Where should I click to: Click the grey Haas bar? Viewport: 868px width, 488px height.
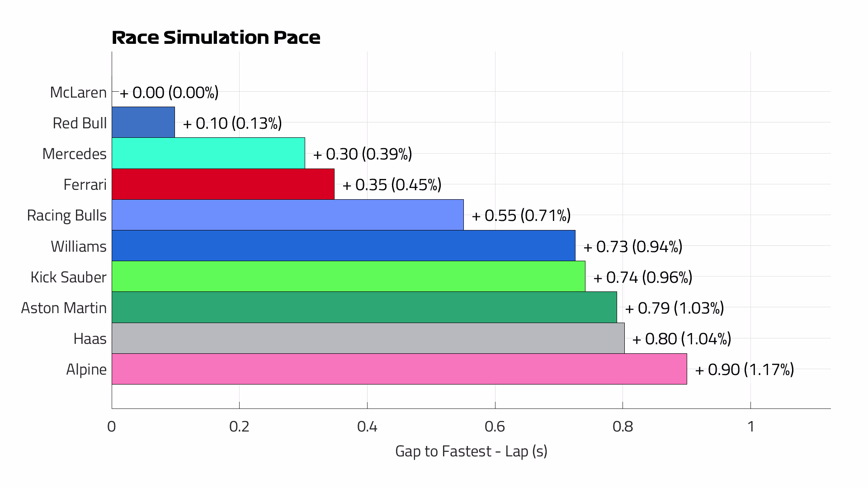pos(368,338)
